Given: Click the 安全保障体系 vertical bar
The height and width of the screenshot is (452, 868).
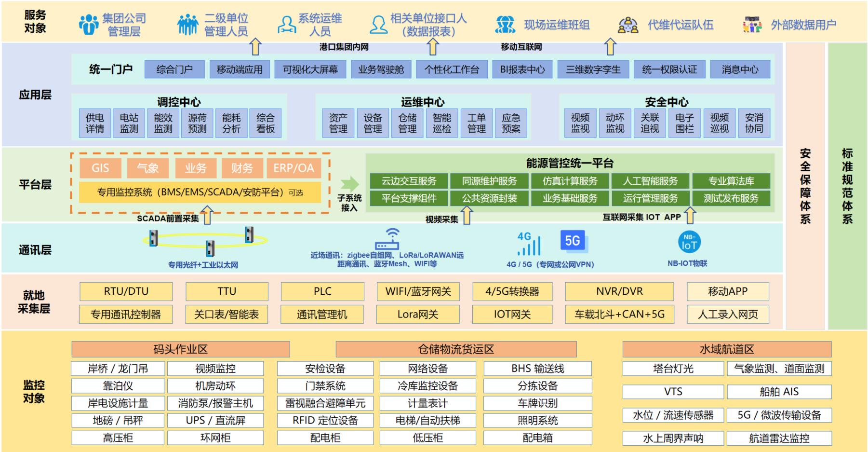Looking at the screenshot, I should [x=805, y=186].
